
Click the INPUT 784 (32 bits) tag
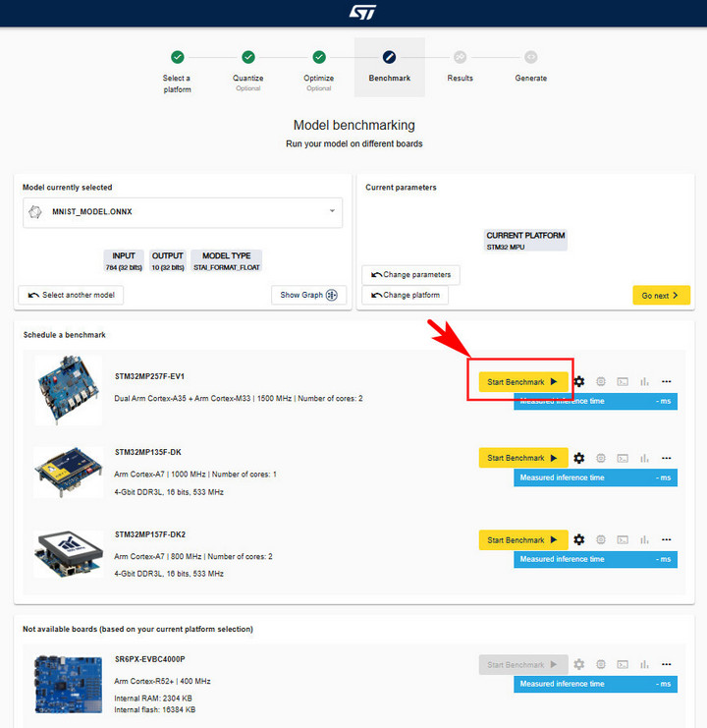[124, 261]
